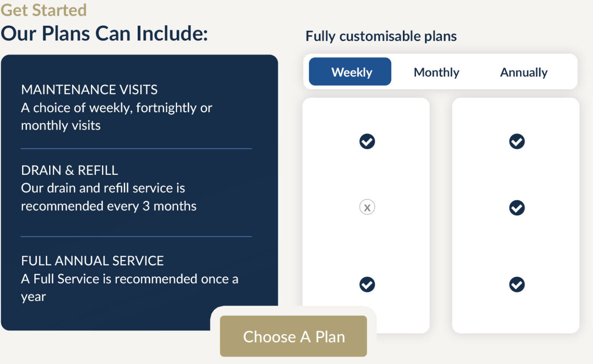Click second plan's Drain & Refill checkmark icon

tap(516, 207)
